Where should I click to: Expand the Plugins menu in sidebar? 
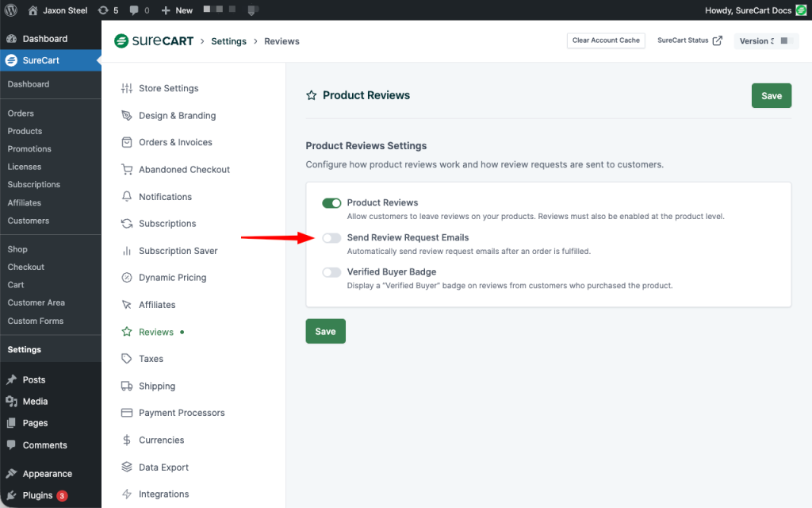(x=37, y=495)
